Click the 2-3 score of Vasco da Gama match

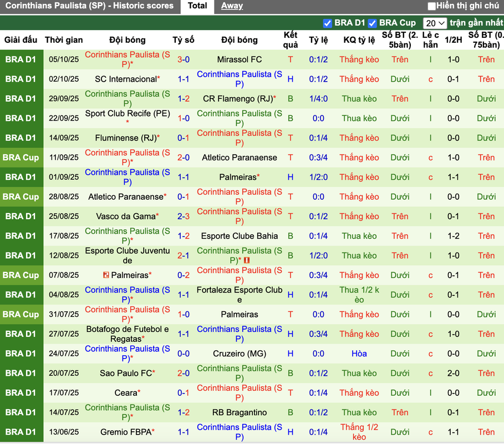[184, 216]
